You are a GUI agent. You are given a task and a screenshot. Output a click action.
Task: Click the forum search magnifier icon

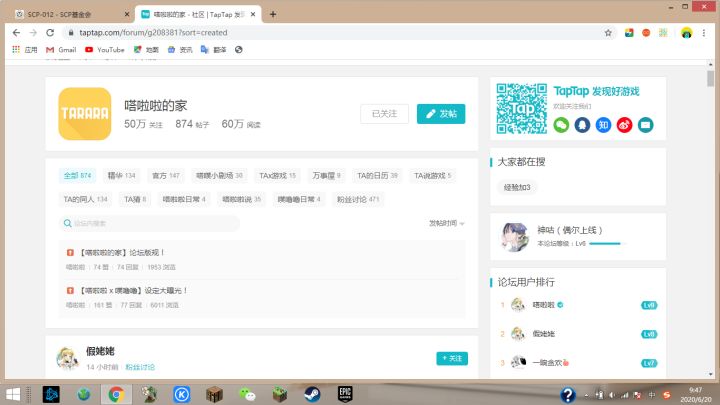pos(68,223)
